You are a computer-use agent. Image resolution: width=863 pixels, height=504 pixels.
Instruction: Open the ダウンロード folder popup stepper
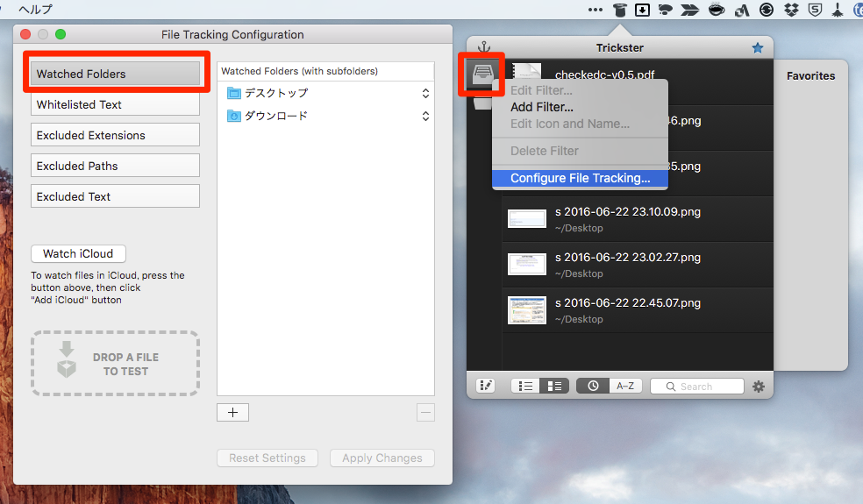click(425, 116)
